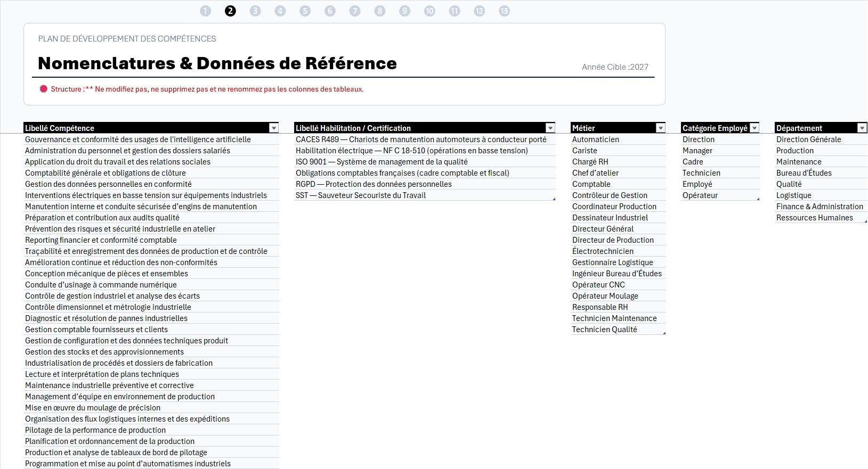This screenshot has height=469, width=868.
Task: Select the 'Ressources Humaines' department cell
Action: tap(821, 218)
